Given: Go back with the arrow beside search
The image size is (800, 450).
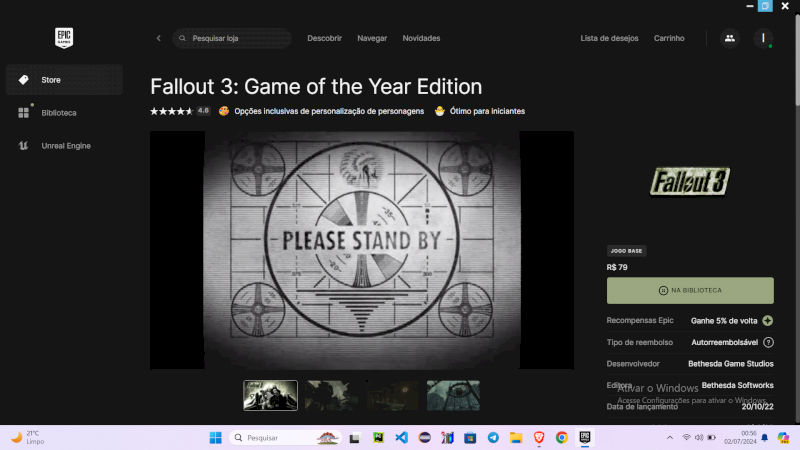Looking at the screenshot, I should coord(158,38).
